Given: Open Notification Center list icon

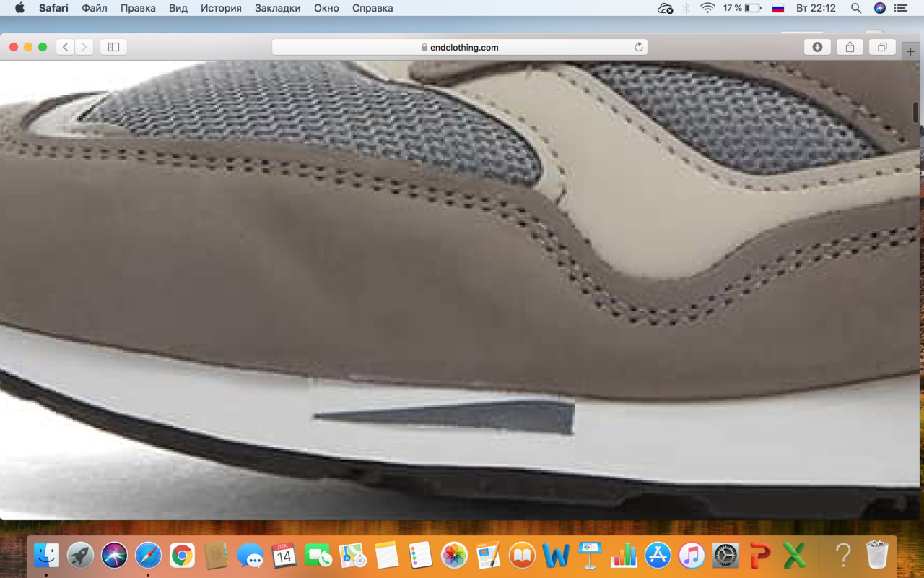Looking at the screenshot, I should 901,8.
